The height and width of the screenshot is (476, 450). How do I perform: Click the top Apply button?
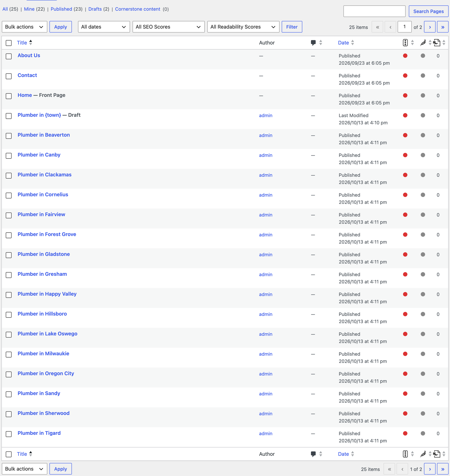pos(61,27)
